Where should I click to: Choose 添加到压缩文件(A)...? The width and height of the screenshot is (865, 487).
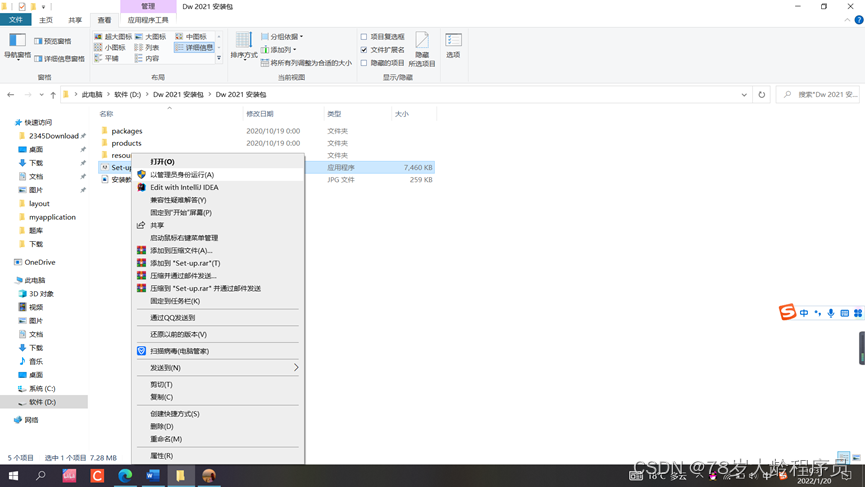(x=218, y=250)
